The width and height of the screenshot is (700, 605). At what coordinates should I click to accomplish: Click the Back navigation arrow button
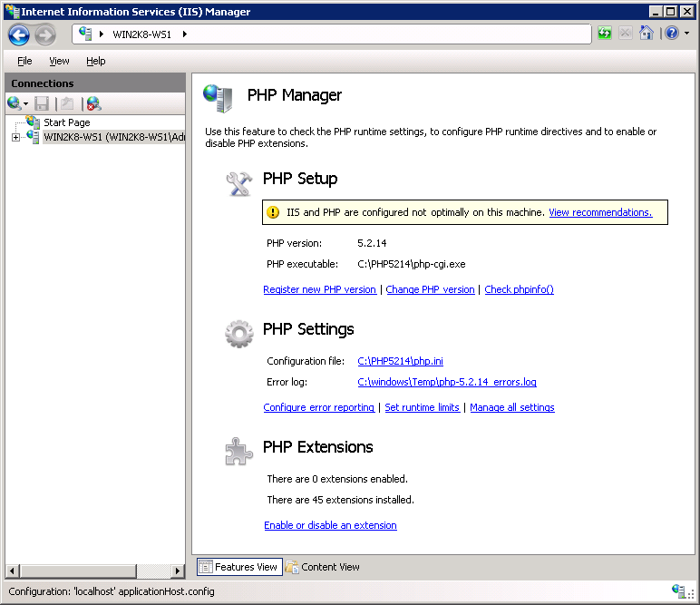click(x=19, y=34)
